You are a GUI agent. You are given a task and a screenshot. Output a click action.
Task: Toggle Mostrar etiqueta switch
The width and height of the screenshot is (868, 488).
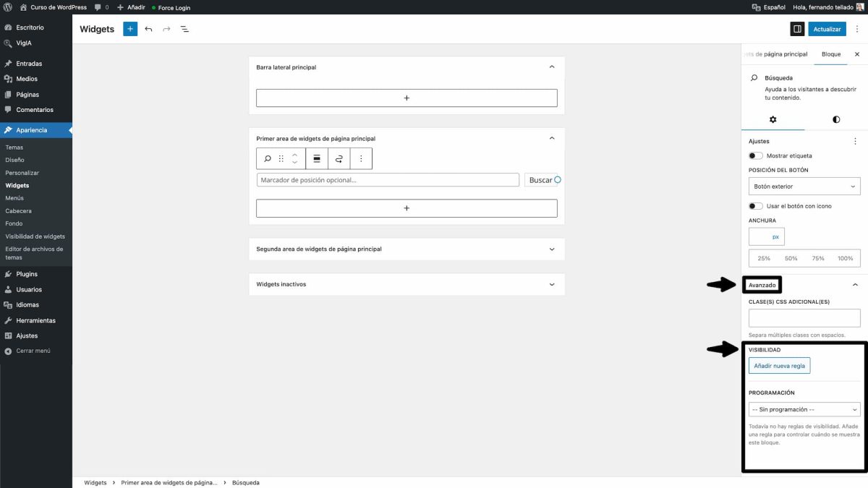(756, 155)
